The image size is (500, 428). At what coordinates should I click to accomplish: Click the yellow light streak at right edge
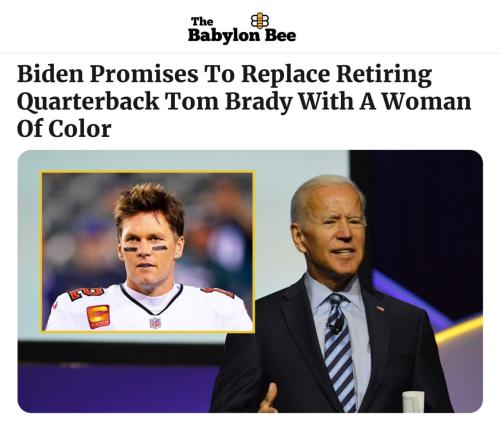coord(458,330)
